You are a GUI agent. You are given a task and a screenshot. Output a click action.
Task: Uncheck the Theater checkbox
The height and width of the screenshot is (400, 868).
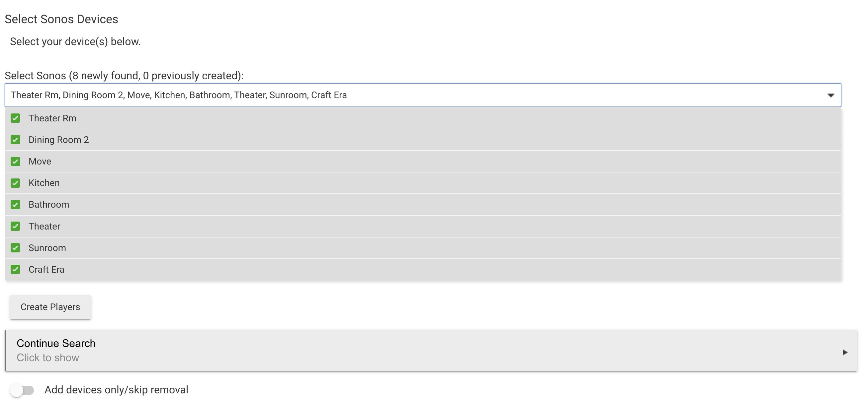tap(15, 226)
